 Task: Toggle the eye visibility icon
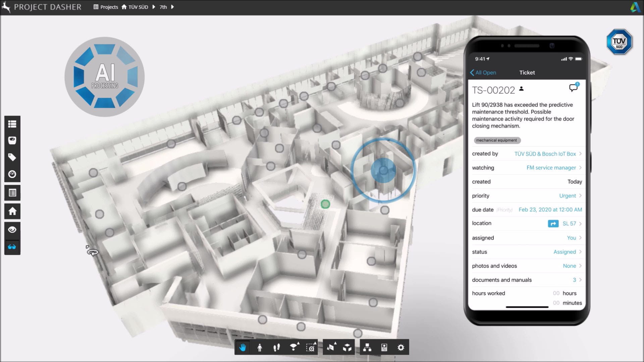[12, 230]
